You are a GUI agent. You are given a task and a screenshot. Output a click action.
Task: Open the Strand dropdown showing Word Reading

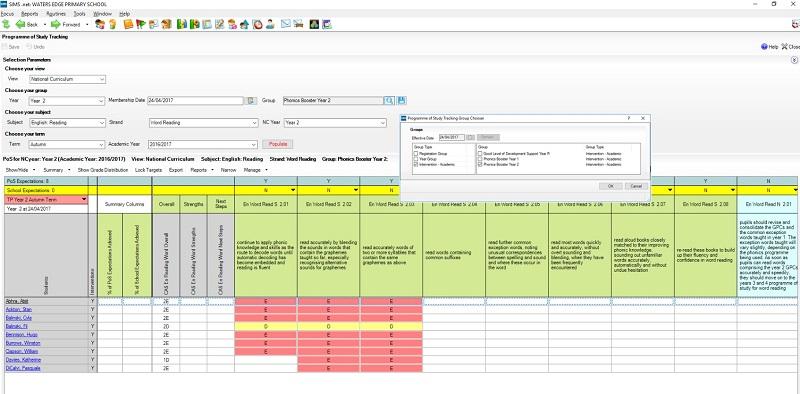click(x=204, y=122)
